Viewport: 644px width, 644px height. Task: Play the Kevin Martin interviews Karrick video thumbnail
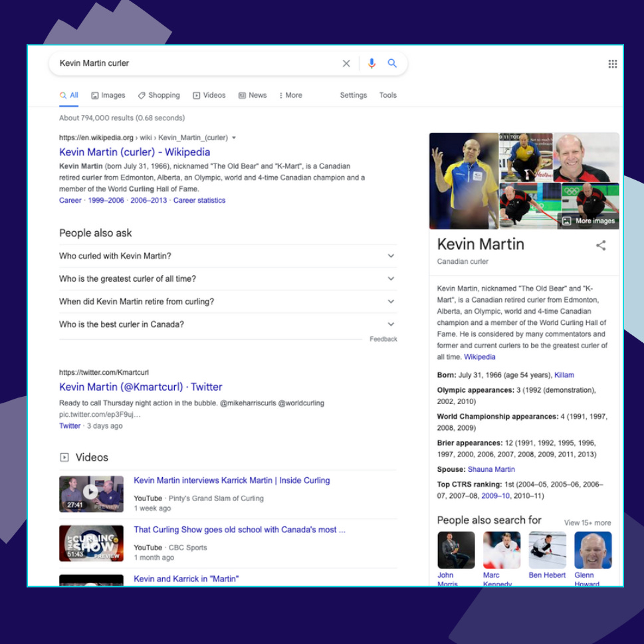[91, 494]
